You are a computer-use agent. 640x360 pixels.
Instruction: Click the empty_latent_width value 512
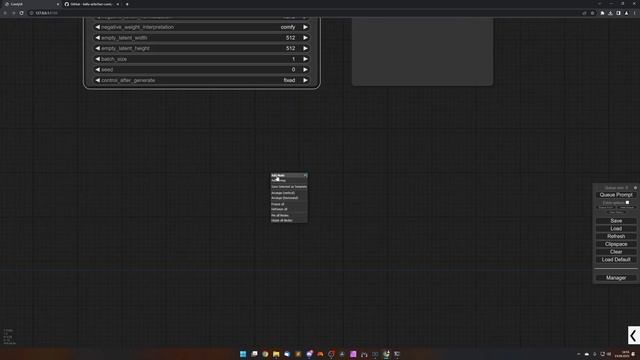[x=290, y=38]
